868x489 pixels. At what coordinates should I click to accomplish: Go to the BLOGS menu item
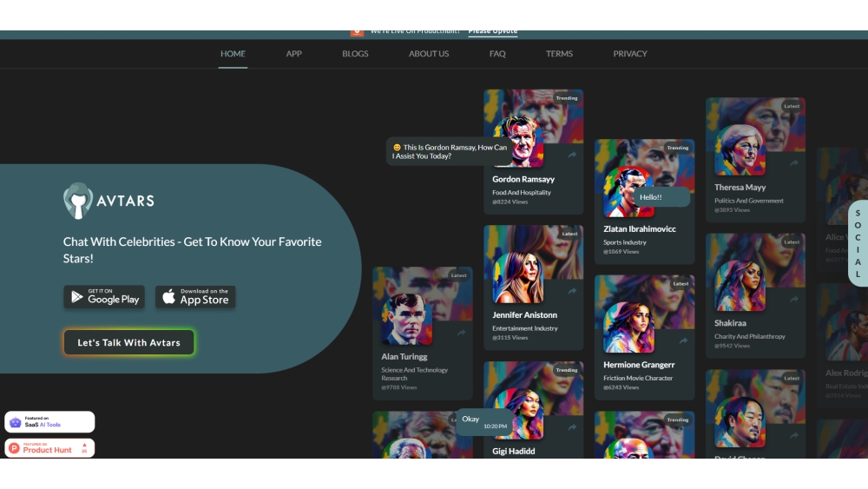(x=355, y=54)
